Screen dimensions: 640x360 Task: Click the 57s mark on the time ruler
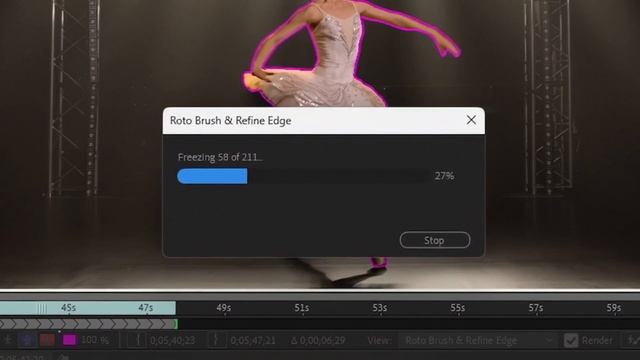point(536,308)
